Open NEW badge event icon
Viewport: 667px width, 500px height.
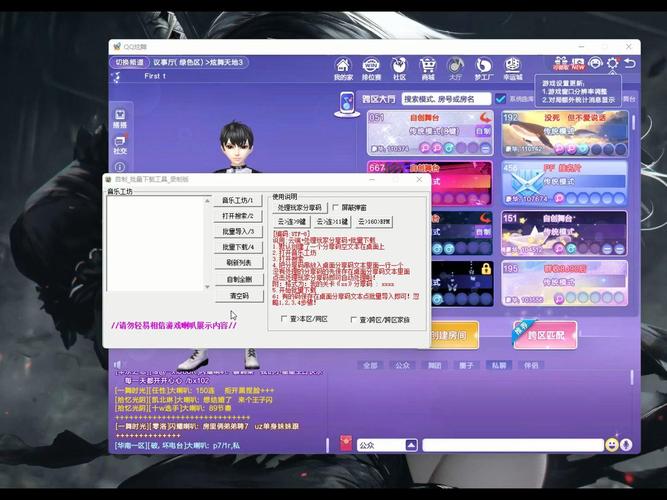pos(578,63)
